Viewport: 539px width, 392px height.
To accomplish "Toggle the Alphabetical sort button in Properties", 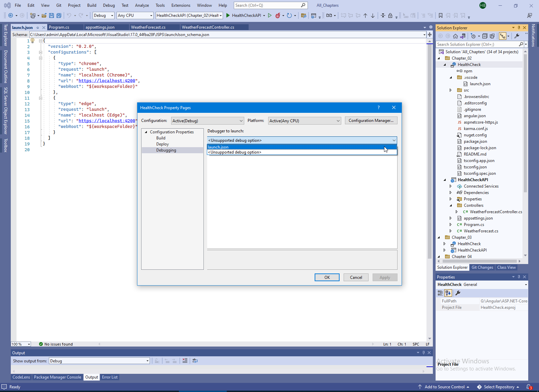I will point(448,293).
